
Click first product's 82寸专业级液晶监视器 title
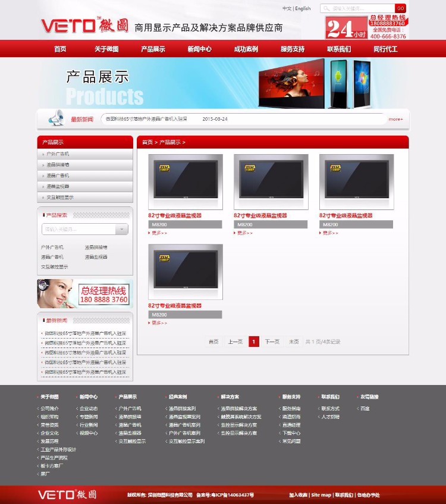pos(175,215)
